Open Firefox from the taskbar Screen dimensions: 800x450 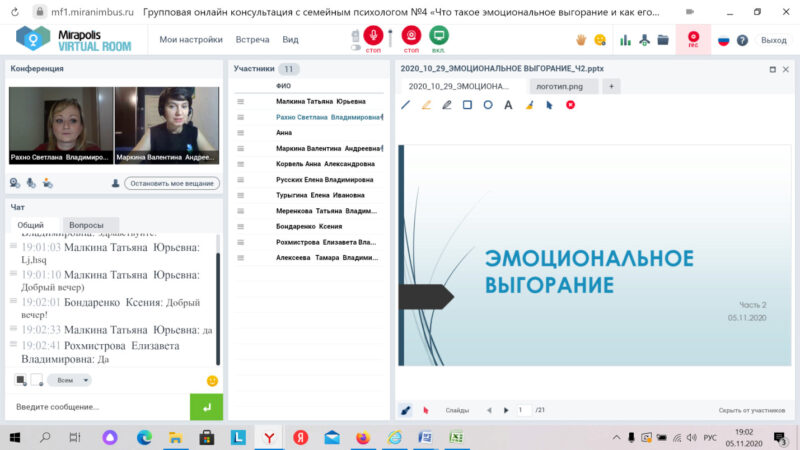(x=363, y=437)
